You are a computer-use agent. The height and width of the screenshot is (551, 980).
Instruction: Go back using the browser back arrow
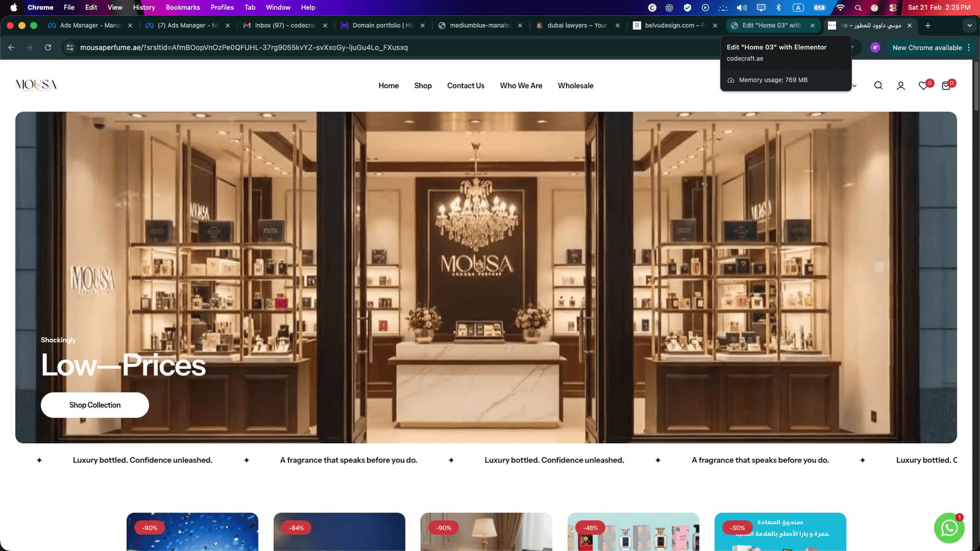12,47
